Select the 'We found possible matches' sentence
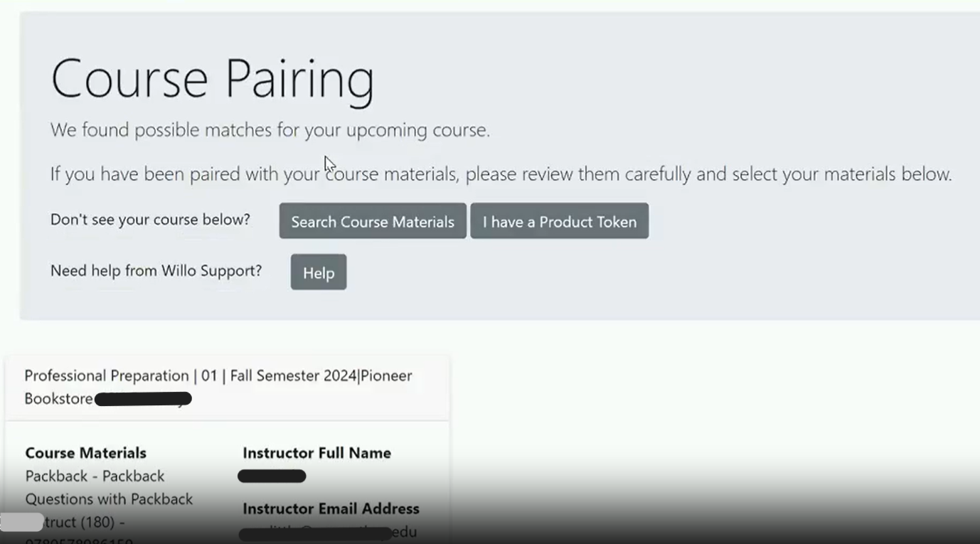Screen dimensions: 980x544 [x=270, y=130]
